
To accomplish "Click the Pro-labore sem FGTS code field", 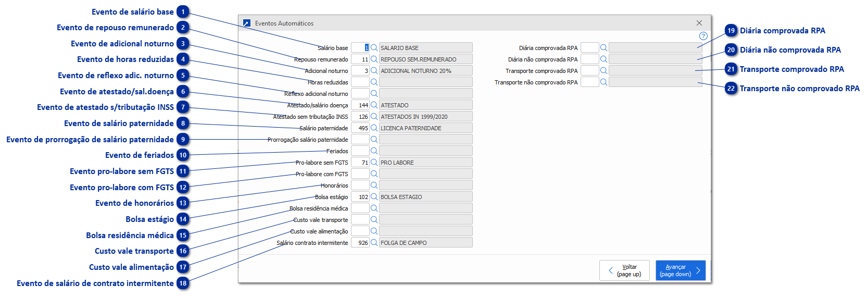I will click(x=360, y=162).
